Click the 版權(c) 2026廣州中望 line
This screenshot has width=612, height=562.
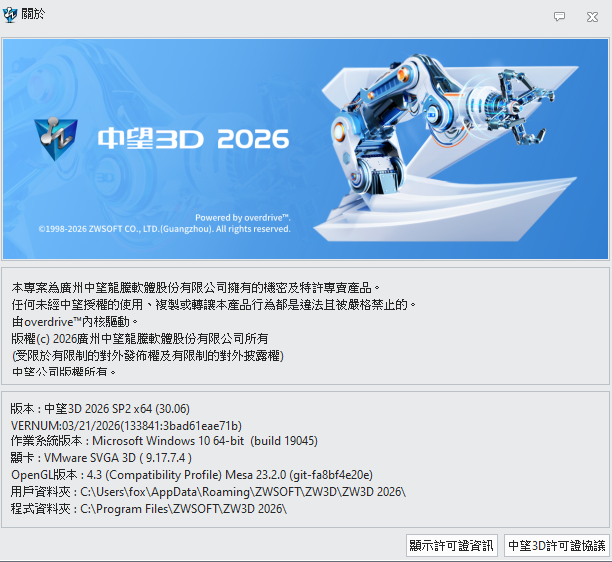[140, 339]
